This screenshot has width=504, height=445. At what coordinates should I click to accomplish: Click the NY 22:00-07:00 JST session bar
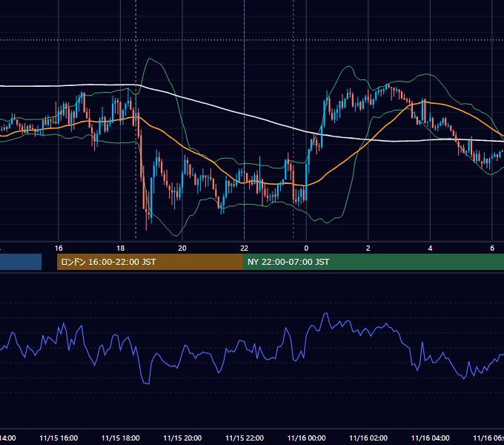click(373, 262)
